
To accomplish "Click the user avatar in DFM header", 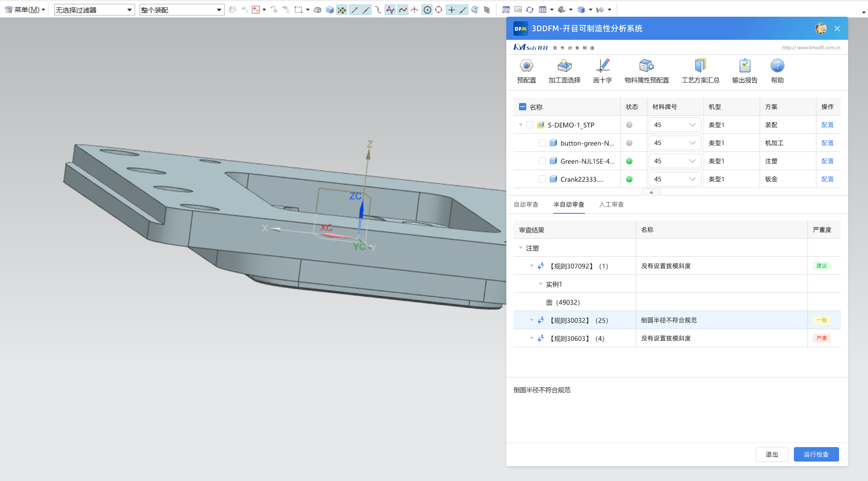I will click(x=821, y=28).
